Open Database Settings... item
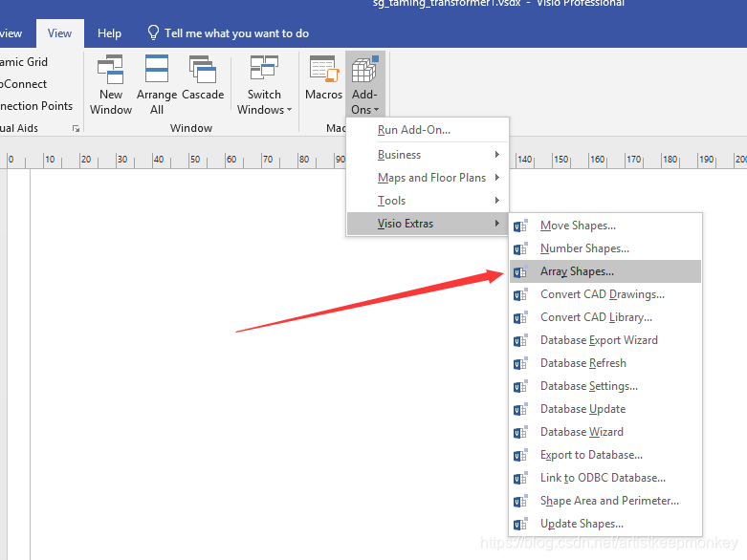 [605, 386]
